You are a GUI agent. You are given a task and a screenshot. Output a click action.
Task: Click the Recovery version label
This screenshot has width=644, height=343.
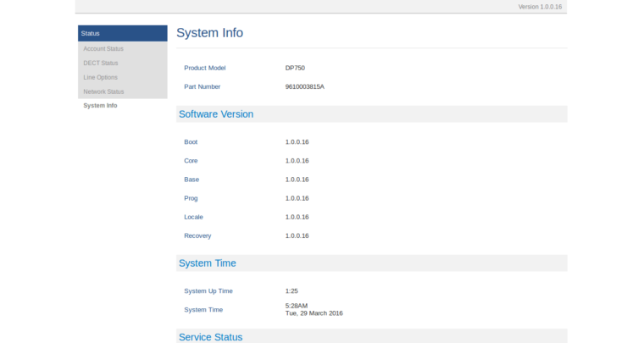tap(197, 235)
